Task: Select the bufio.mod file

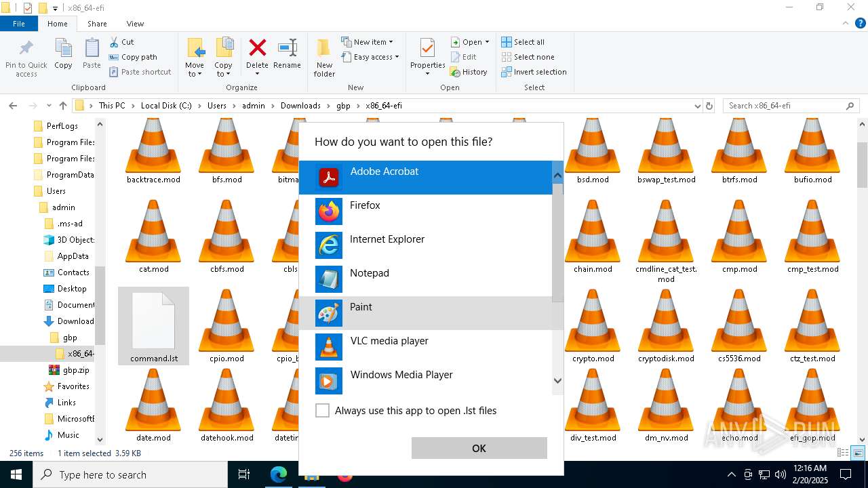Action: pos(812,152)
